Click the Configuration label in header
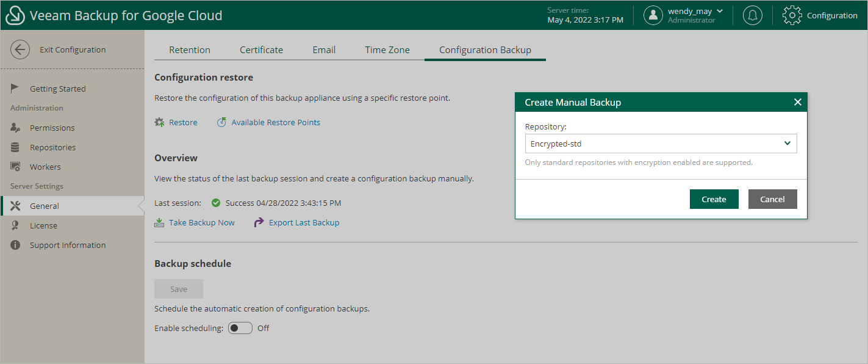868x364 pixels. [x=832, y=15]
